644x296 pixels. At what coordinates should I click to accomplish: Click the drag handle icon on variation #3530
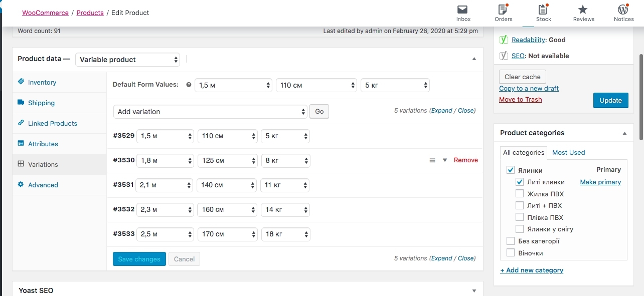coord(432,160)
